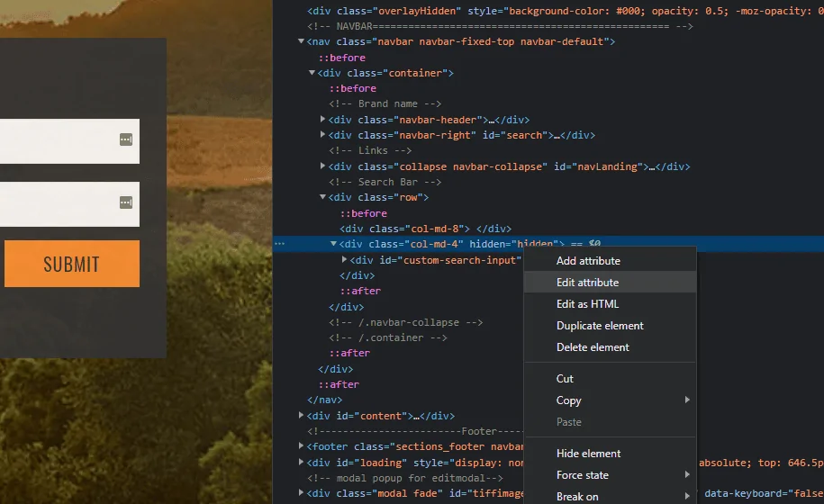Click the NAVBAR comment separator line

[x=501, y=26]
